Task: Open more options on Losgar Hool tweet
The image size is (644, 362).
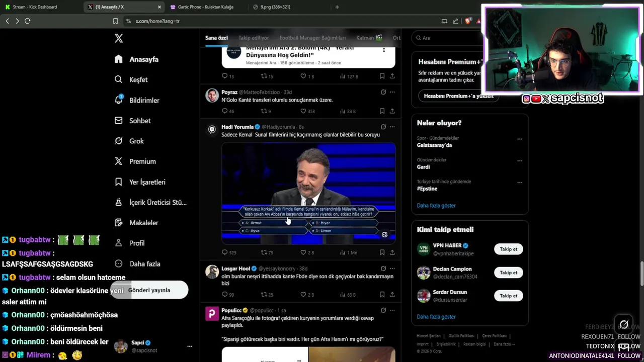Action: 392,268
